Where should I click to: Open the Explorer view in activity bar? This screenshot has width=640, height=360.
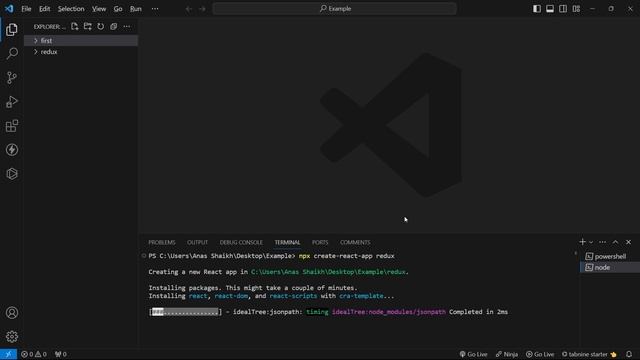click(12, 29)
